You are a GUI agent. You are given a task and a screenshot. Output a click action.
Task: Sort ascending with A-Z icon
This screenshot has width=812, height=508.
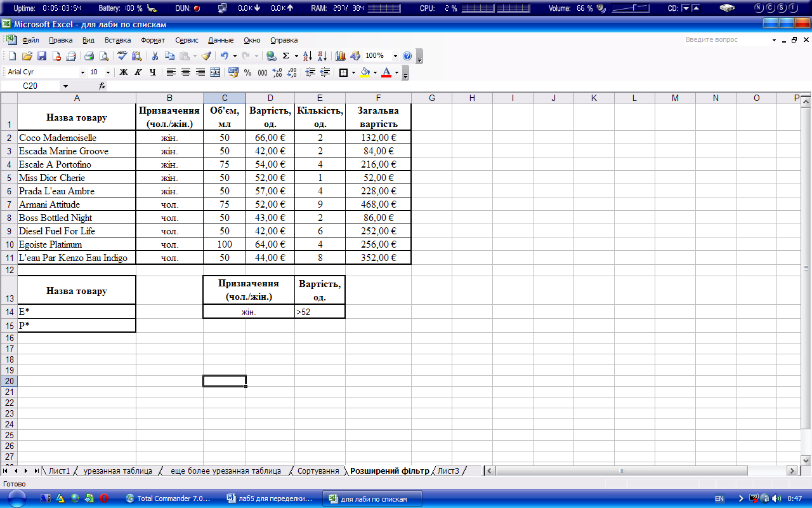pyautogui.click(x=308, y=56)
